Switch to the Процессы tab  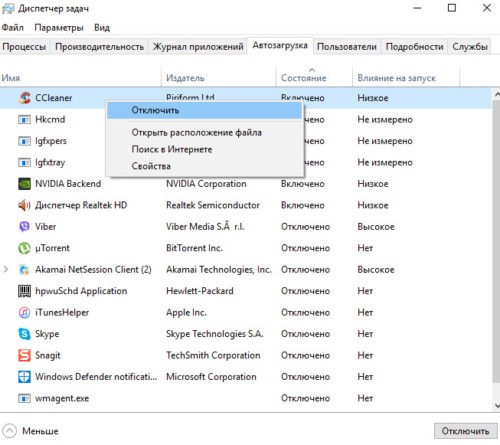pos(24,47)
